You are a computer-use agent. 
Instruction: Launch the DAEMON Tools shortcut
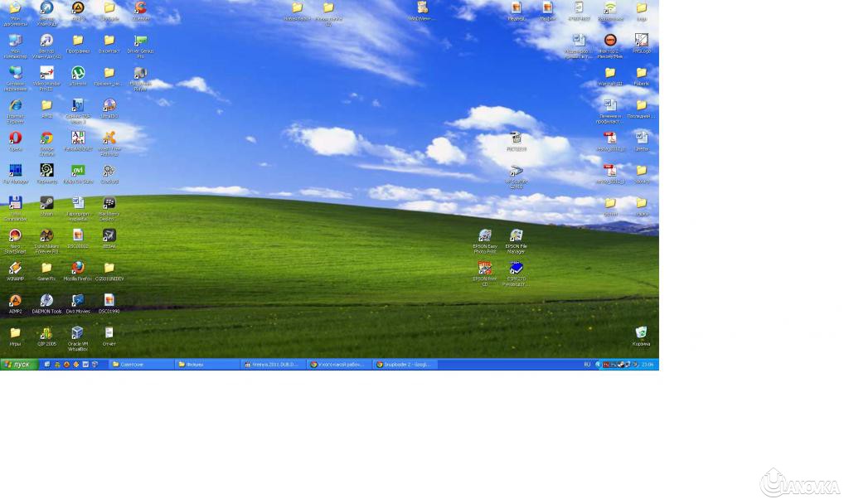[46, 304]
